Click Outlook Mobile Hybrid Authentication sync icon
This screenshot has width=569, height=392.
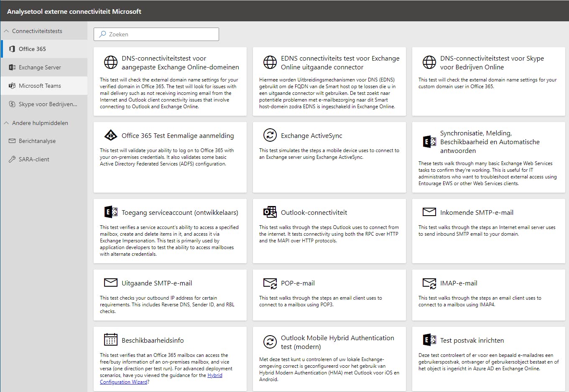[270, 342]
